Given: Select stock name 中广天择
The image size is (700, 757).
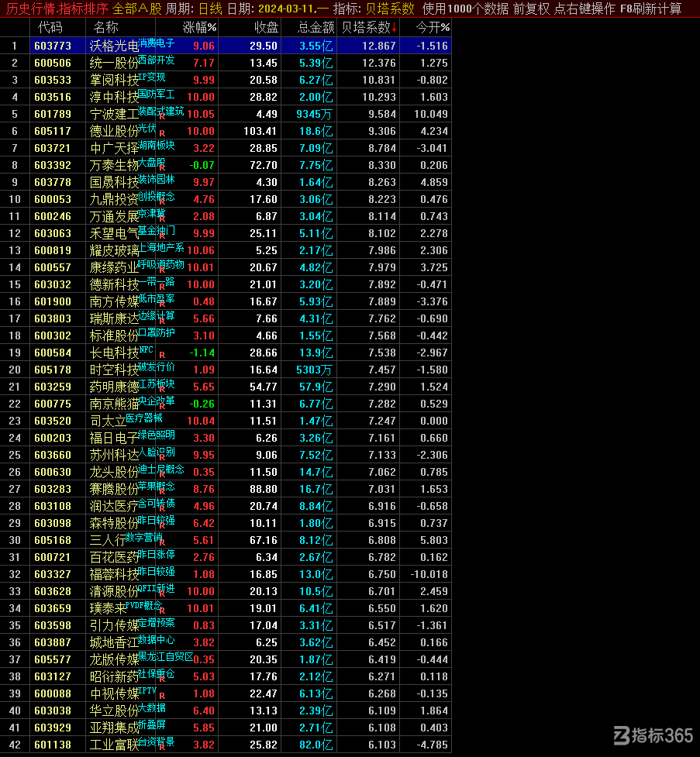Looking at the screenshot, I should click(114, 148).
